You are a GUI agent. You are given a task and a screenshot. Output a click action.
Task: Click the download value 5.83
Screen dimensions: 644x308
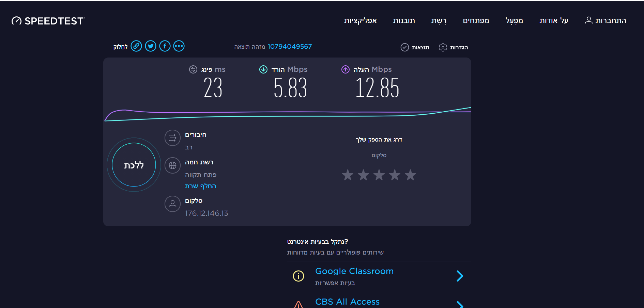pos(290,88)
